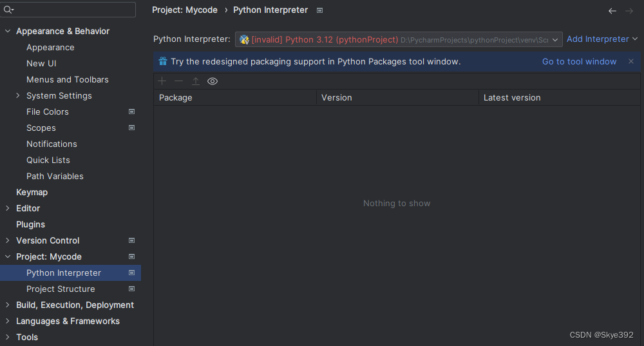Sort by the Package column header
Viewport: 644px width, 346px height.
pos(235,97)
